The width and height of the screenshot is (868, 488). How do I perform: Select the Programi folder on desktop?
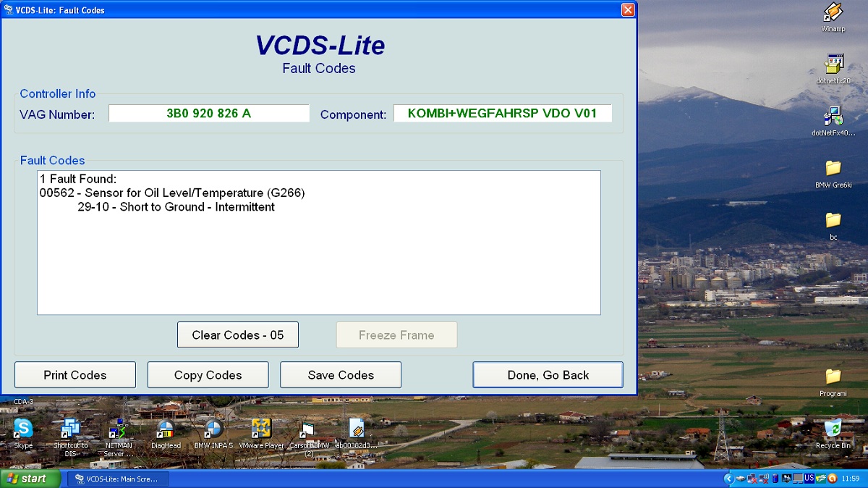[833, 378]
